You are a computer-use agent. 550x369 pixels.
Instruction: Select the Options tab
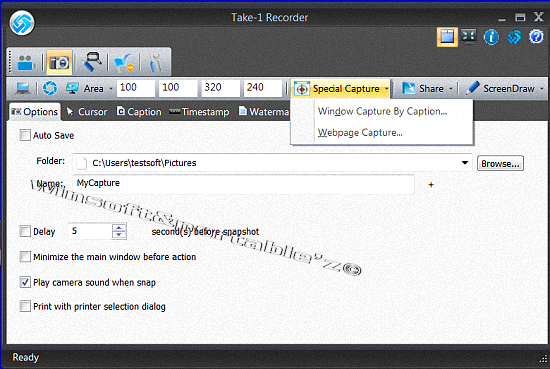tap(34, 112)
